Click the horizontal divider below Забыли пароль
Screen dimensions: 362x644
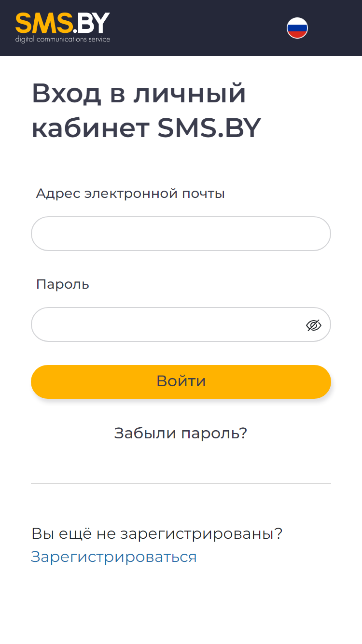tap(181, 484)
